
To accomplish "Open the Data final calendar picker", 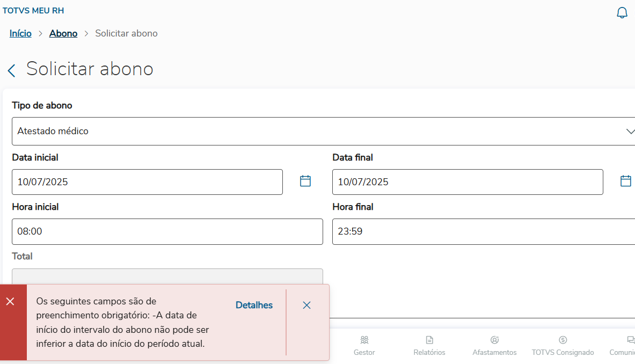I will [625, 181].
